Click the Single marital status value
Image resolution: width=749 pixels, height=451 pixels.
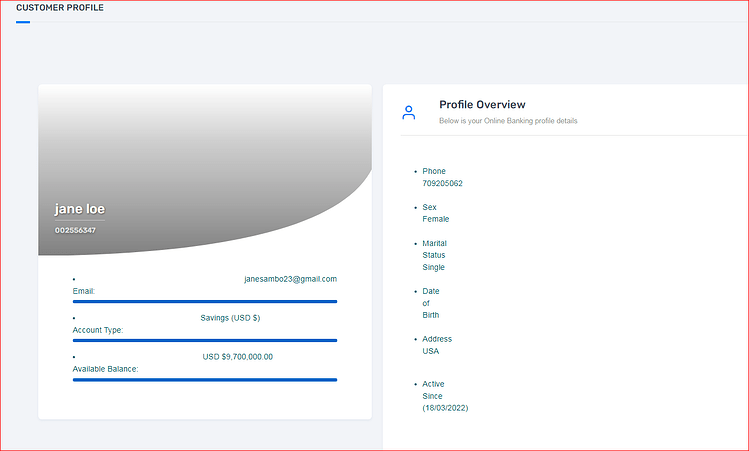click(433, 267)
